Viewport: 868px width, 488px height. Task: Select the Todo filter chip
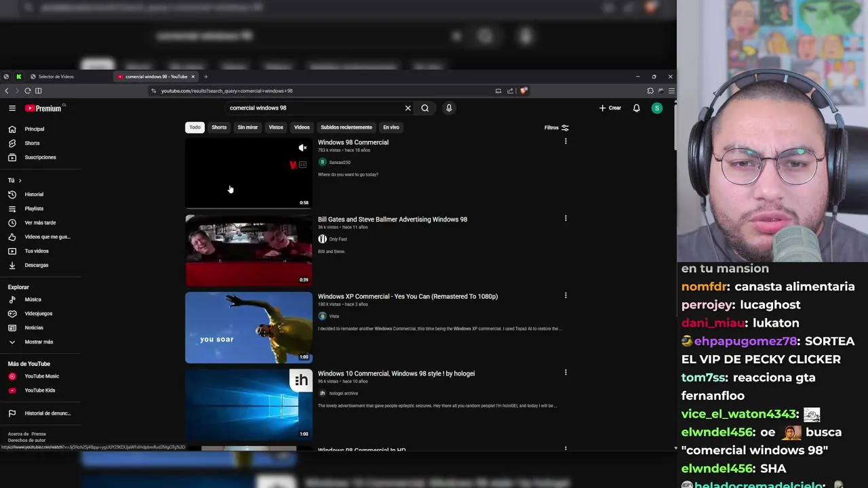[x=195, y=127]
